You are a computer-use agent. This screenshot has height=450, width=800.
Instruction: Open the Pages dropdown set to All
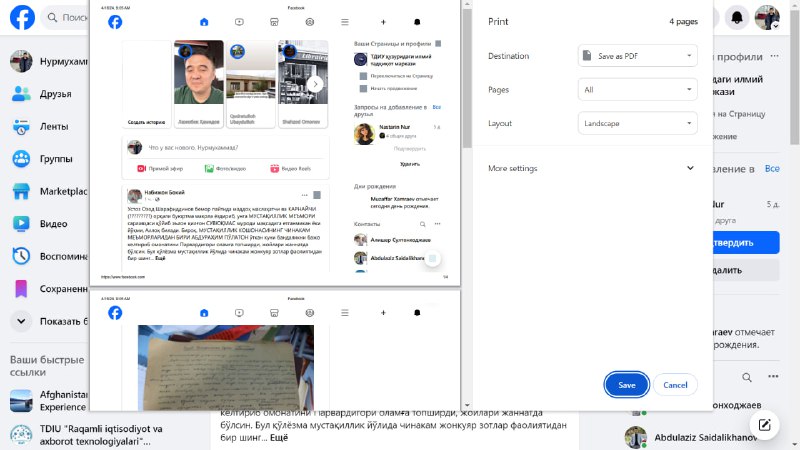(x=637, y=89)
